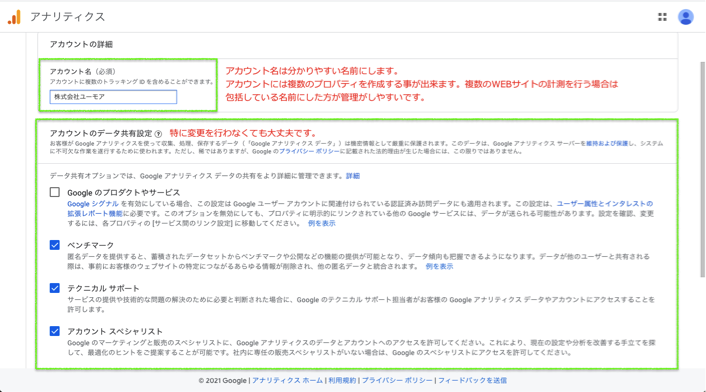Click the page vertical scrollbar

click(x=702, y=169)
